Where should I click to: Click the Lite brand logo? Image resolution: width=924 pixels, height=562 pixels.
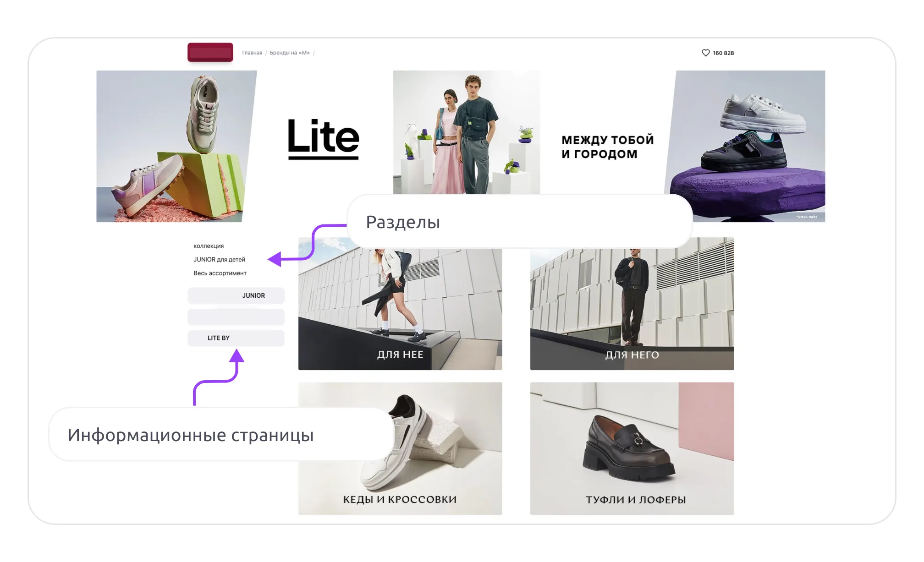(324, 139)
